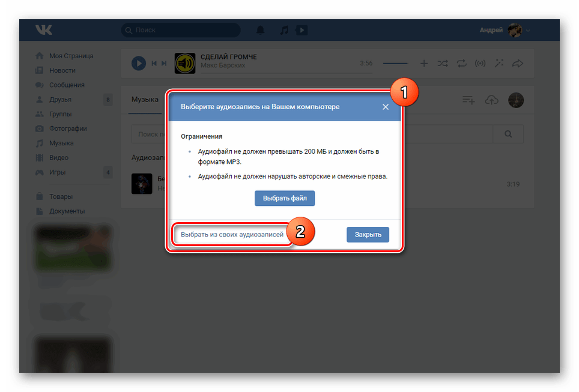Open the music note icon in header
Viewport: 579px width, 392px height.
(283, 30)
